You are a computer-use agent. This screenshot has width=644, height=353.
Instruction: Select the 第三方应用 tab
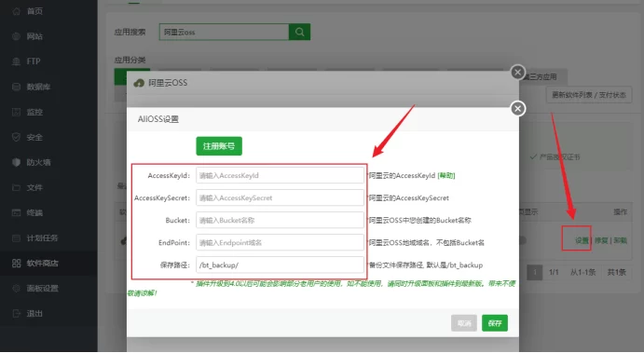(x=542, y=77)
